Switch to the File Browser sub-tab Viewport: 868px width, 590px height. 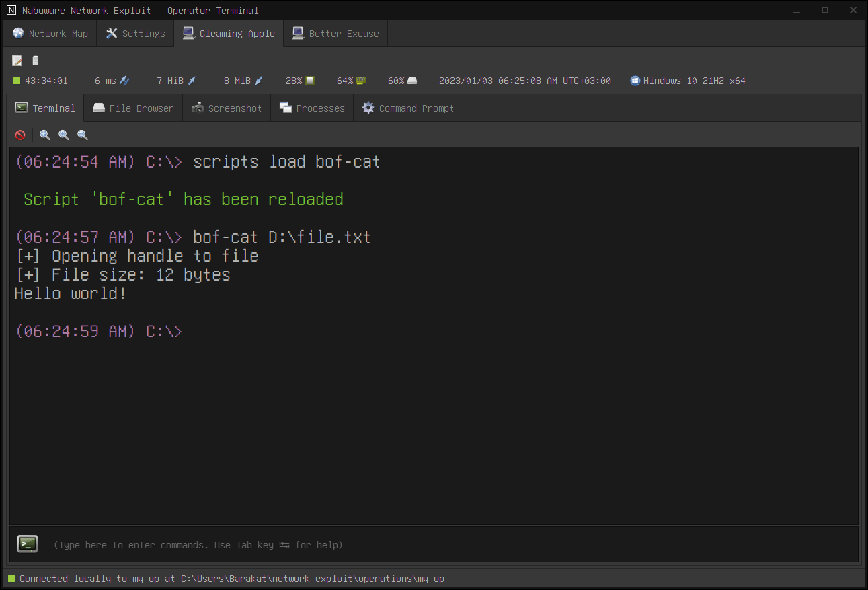(133, 108)
